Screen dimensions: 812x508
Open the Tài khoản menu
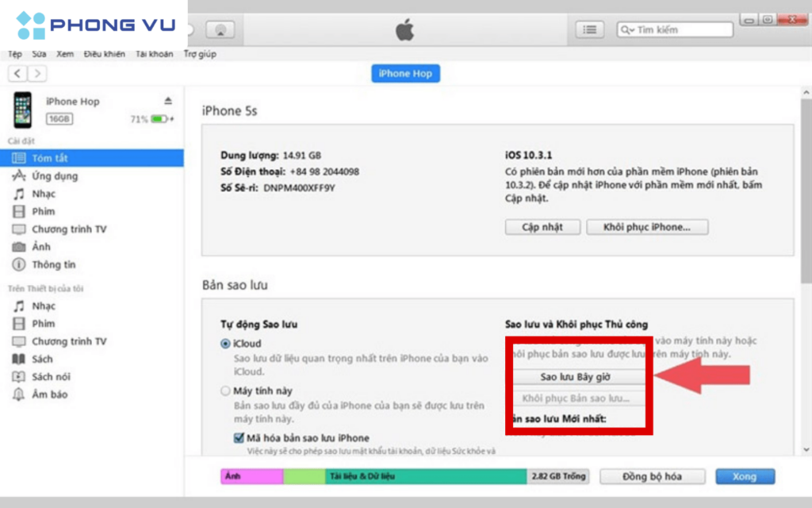[154, 54]
